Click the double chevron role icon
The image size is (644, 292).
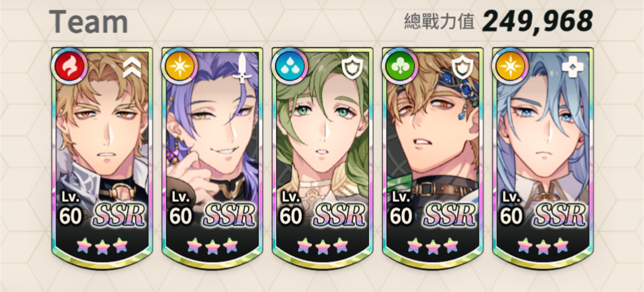point(131,67)
